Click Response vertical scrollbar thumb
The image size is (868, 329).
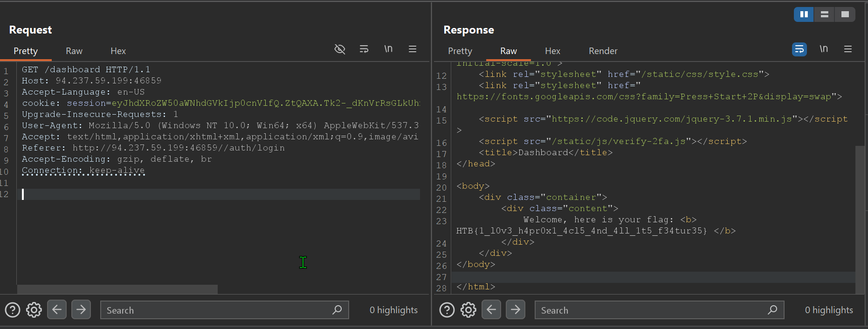point(860,220)
